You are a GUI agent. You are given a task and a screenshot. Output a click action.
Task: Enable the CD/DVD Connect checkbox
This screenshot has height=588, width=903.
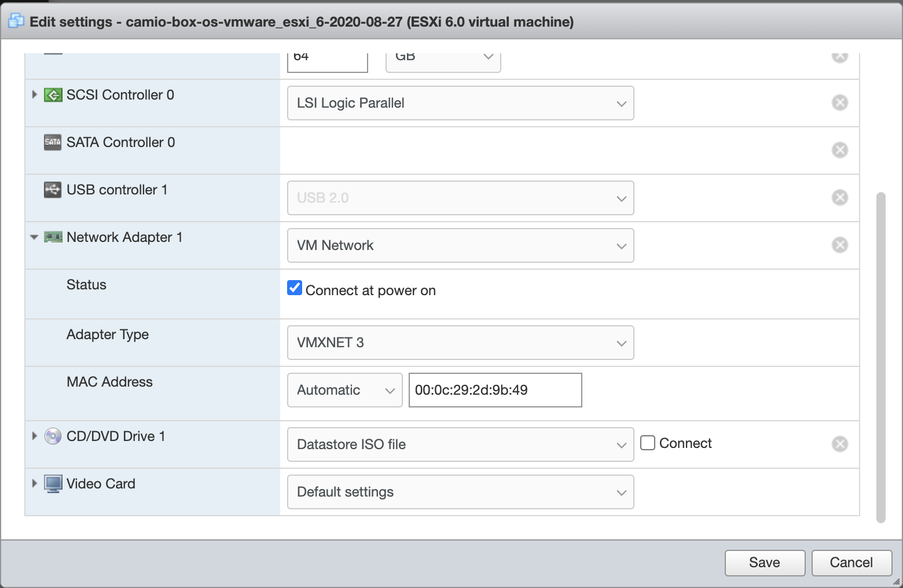click(648, 443)
